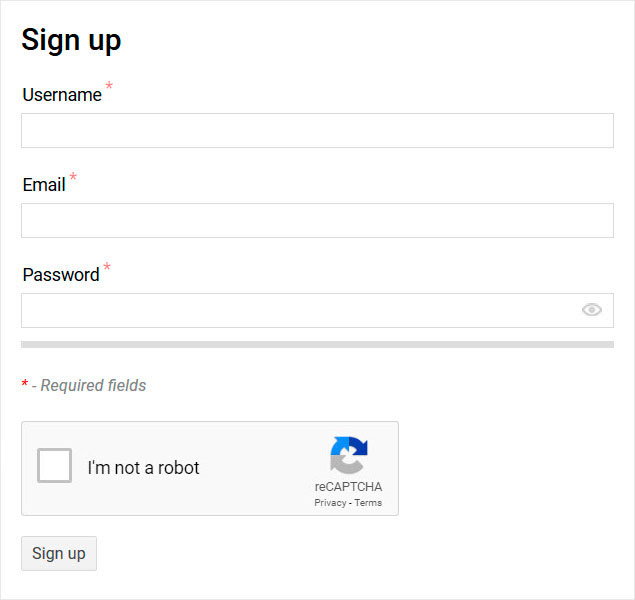635x600 pixels.
Task: Click the "Required fields" note text
Action: point(93,385)
